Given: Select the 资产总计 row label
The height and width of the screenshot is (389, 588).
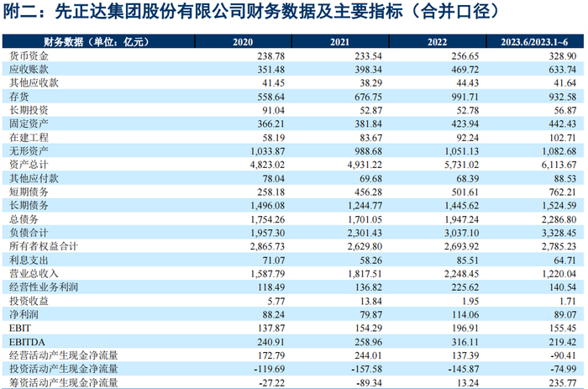Looking at the screenshot, I should coord(29,165).
